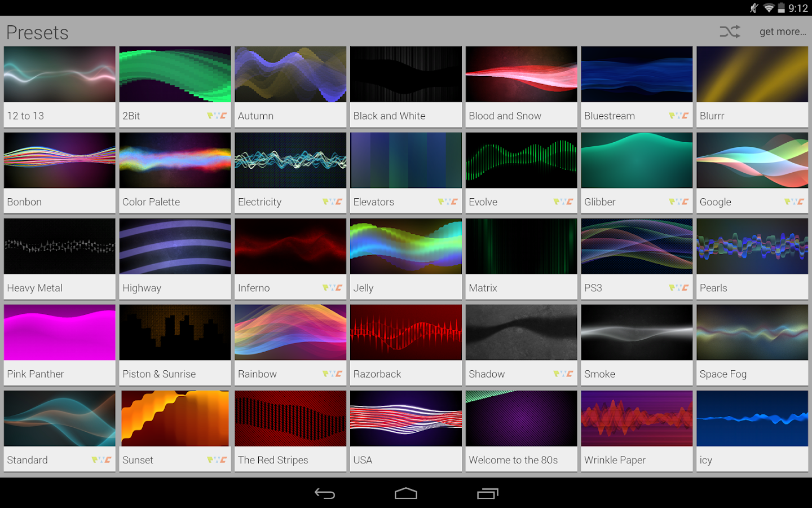This screenshot has height=508, width=812.
Task: Open the "get more..." link
Action: click(782, 32)
